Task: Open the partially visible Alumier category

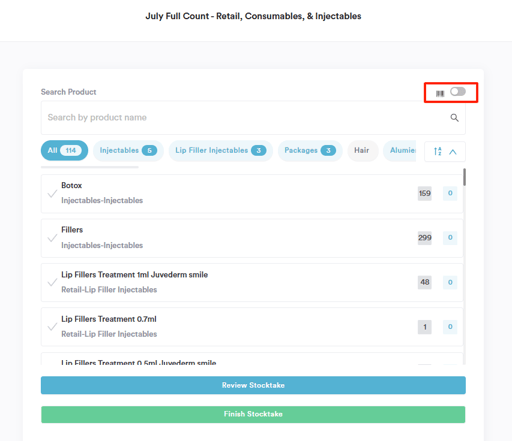Action: (400, 150)
